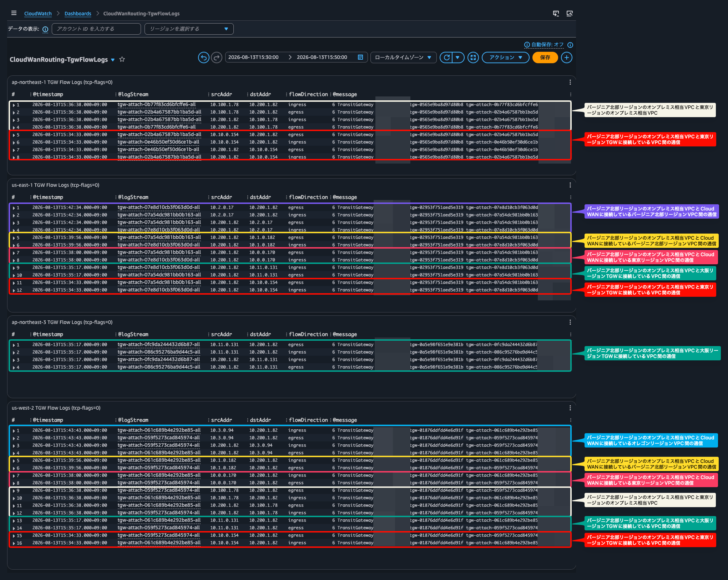728x580 pixels.
Task: Click the ap-northeast-3 TGW Flow Logs widget title
Action: coord(62,322)
